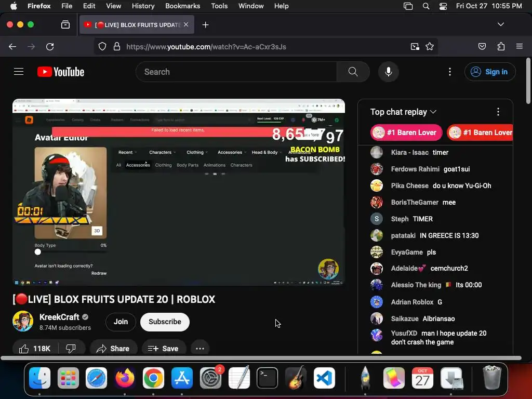
Task: Bookmark this page with star icon
Action: coord(430,46)
